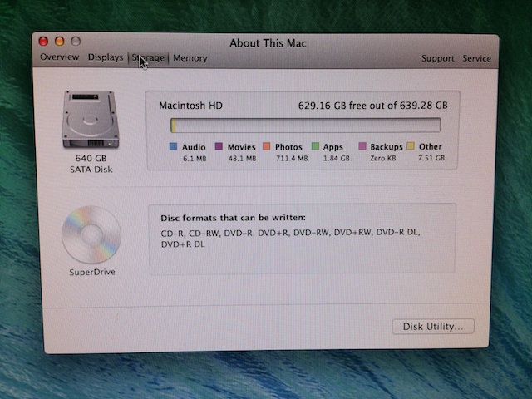Click the blue Audio legend swatch
Image resolution: width=532 pixels, height=399 pixels.
173,147
